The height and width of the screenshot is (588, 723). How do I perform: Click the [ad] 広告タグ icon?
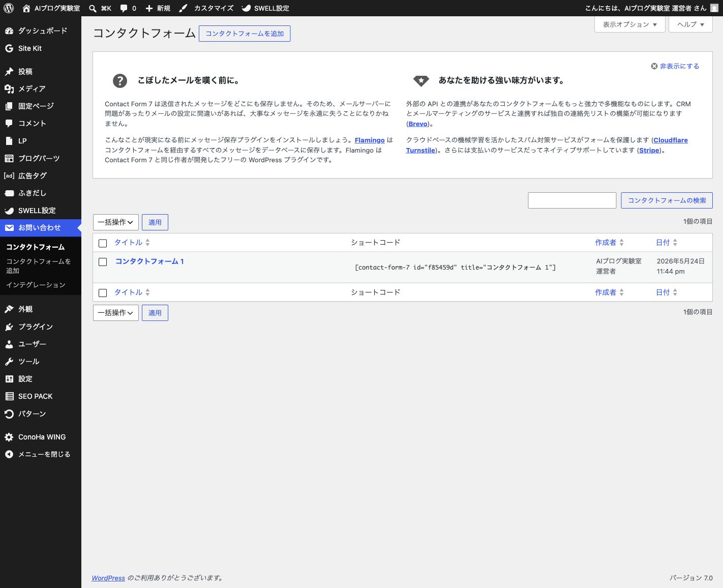(x=9, y=175)
